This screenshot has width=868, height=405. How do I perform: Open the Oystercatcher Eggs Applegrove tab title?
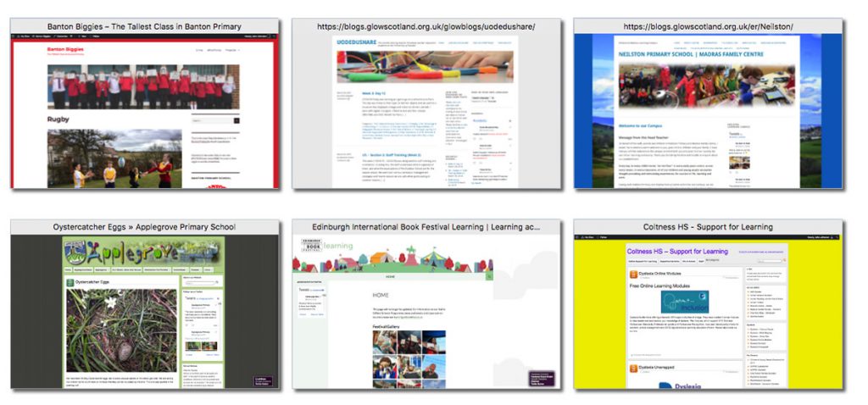click(144, 227)
